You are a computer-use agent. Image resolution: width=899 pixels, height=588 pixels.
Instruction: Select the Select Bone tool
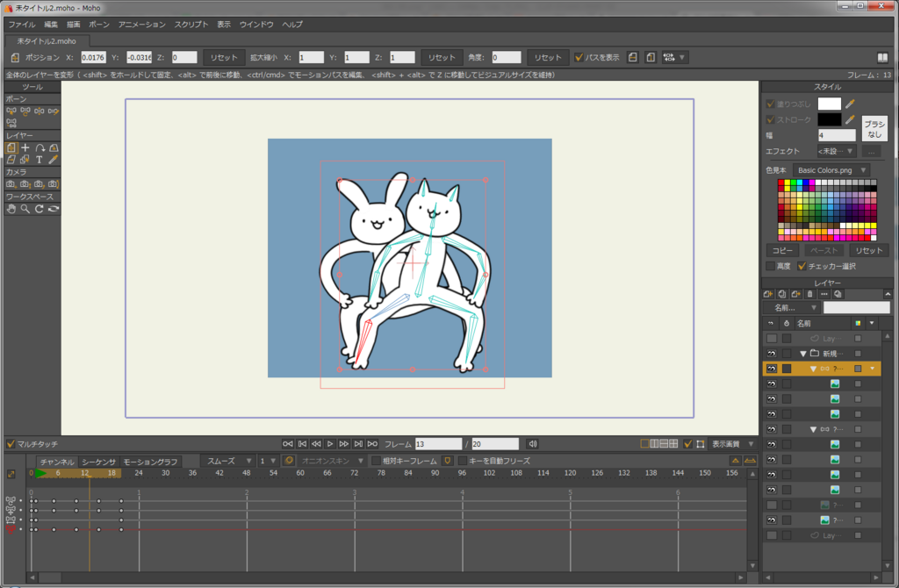coord(11,111)
